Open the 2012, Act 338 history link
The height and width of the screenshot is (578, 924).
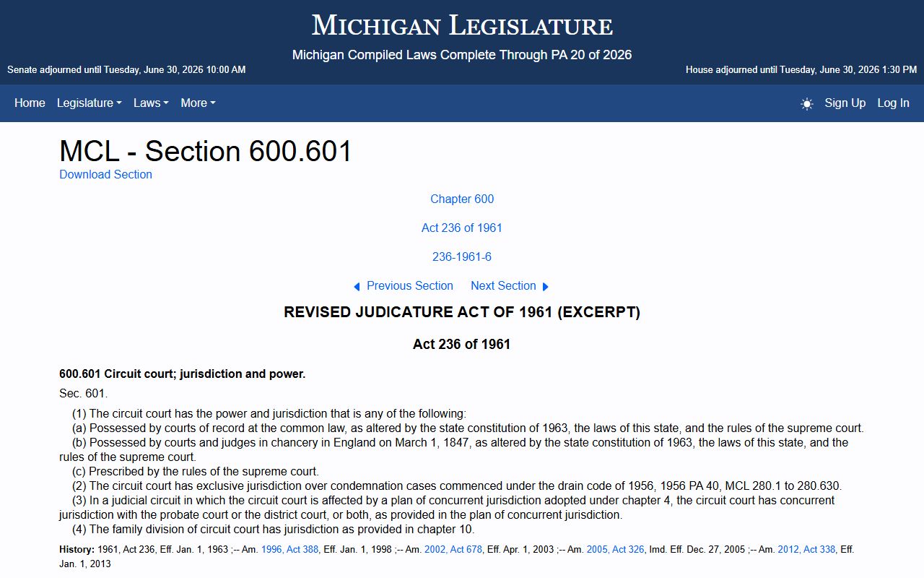806,550
